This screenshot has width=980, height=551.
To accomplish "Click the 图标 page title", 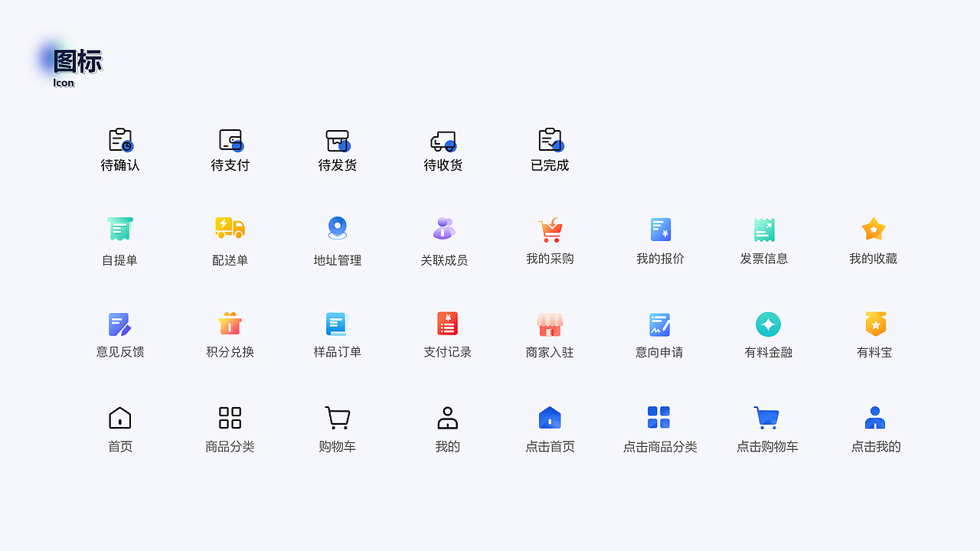I will 77,62.
